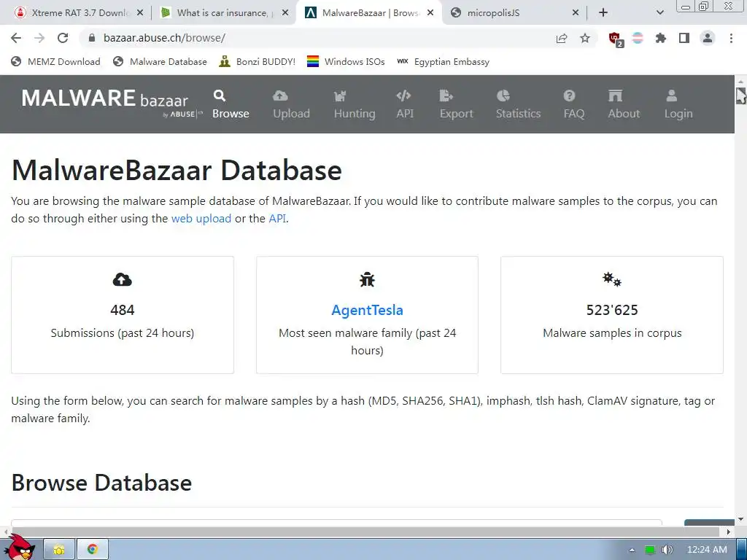Reload the page with refresh icon
This screenshot has width=747, height=560.
pyautogui.click(x=63, y=38)
